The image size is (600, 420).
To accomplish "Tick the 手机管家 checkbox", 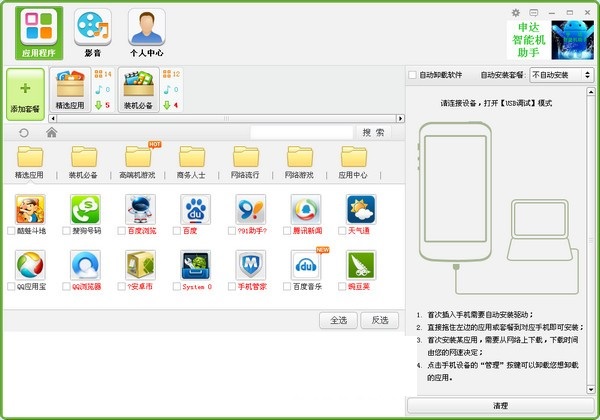I will point(232,287).
